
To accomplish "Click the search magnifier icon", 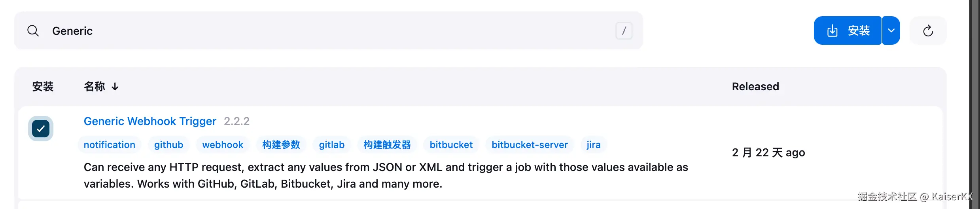I will pos(33,31).
